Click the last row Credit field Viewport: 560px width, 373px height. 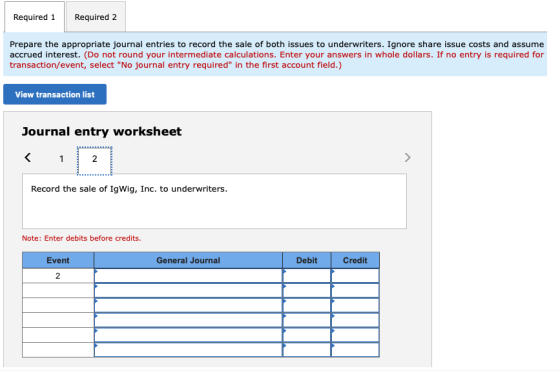point(355,350)
